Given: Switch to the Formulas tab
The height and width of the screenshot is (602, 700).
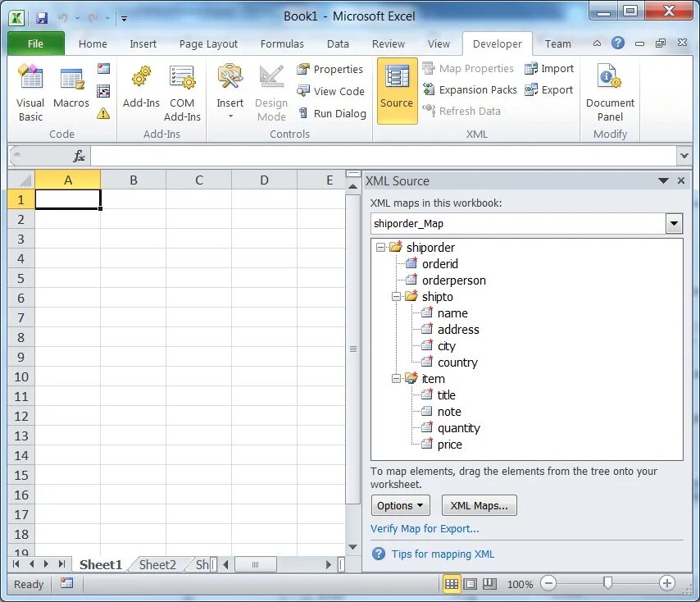Looking at the screenshot, I should (282, 43).
